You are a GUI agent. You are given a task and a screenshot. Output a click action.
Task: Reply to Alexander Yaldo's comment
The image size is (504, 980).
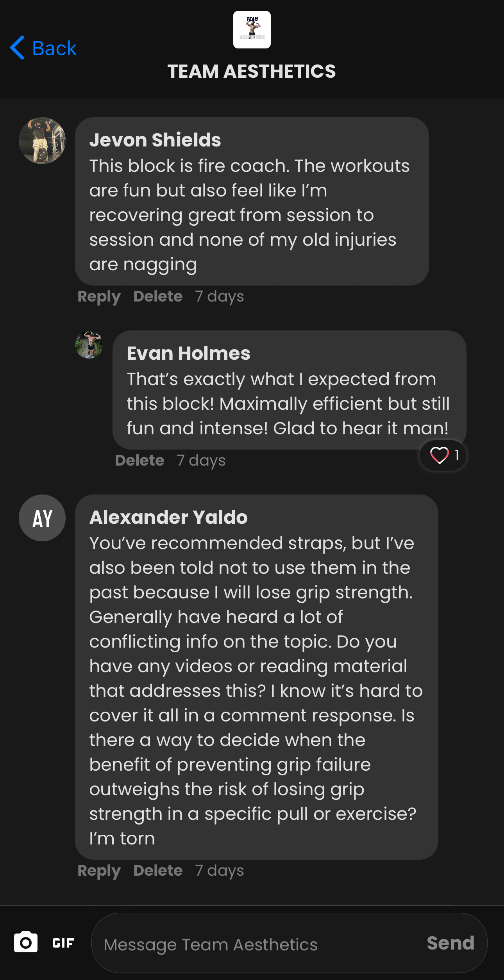pyautogui.click(x=99, y=871)
